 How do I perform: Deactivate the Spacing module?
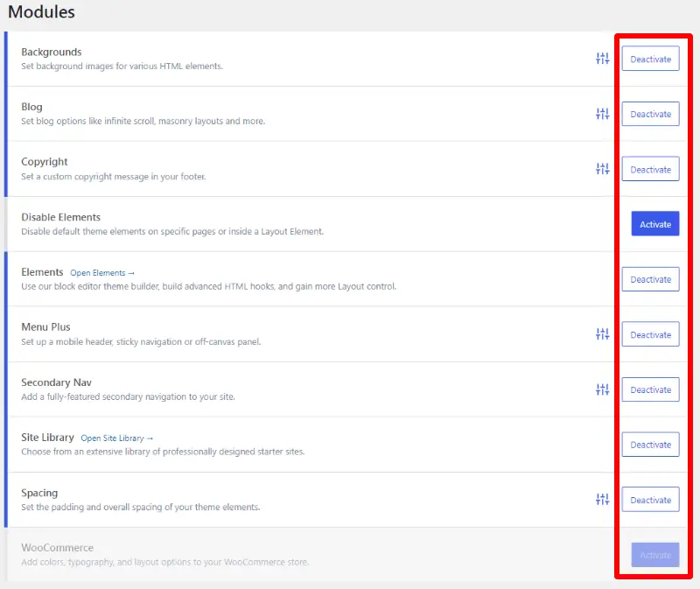[650, 500]
